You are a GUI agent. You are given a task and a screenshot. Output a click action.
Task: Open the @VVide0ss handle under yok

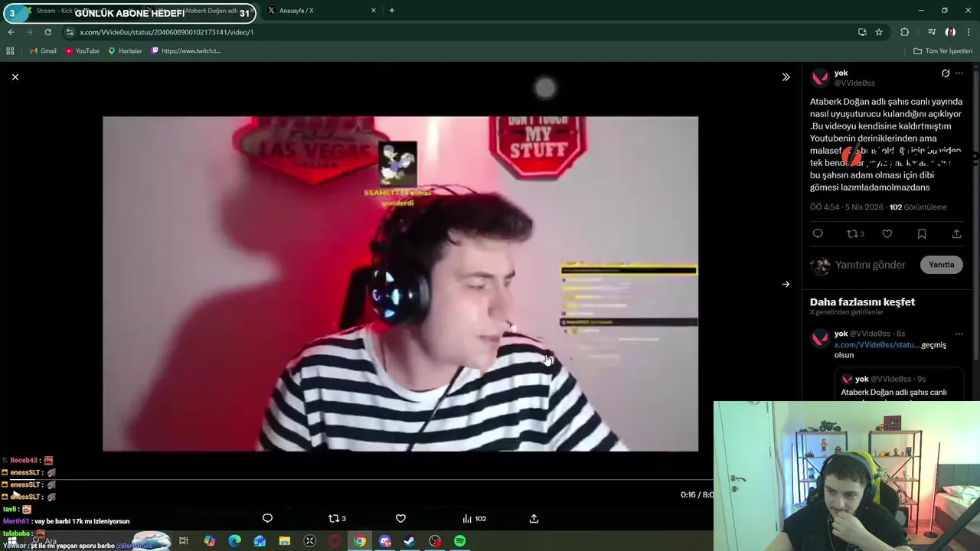[x=854, y=83]
